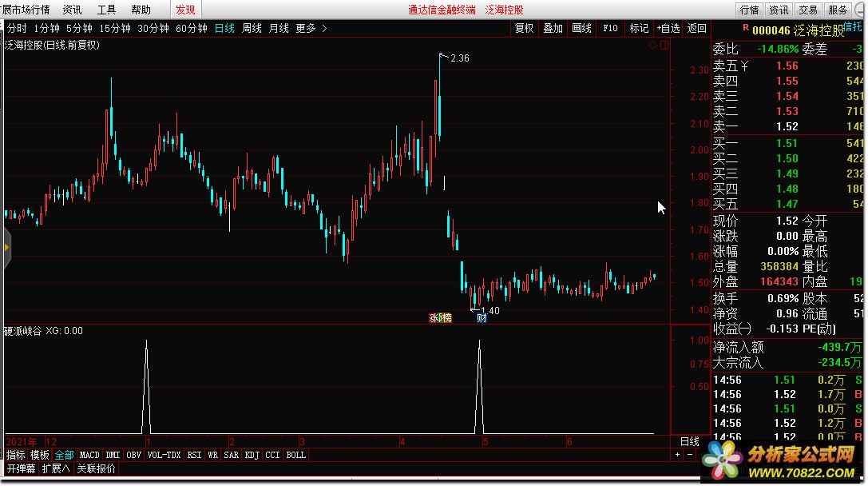Click the 交易 button at top right
The width and height of the screenshot is (868, 486).
[x=807, y=10]
